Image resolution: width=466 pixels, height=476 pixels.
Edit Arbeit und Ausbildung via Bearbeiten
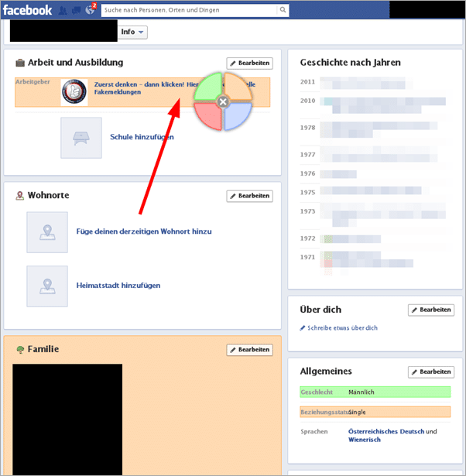point(249,63)
